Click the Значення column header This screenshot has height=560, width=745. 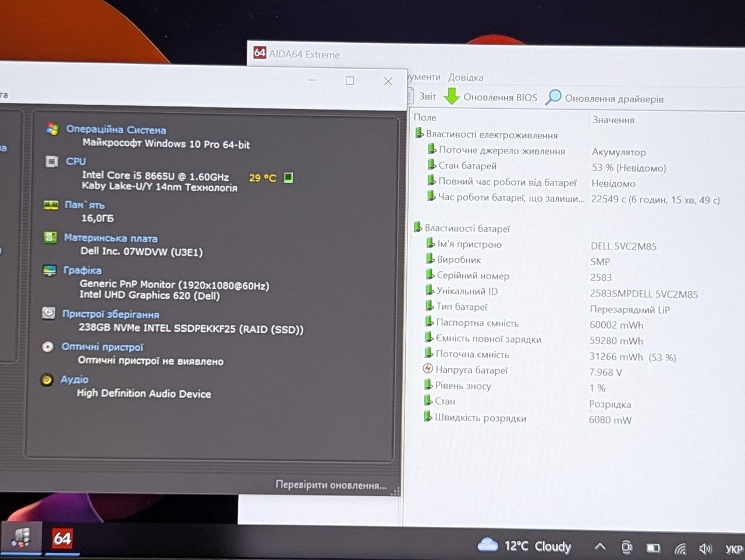point(613,120)
